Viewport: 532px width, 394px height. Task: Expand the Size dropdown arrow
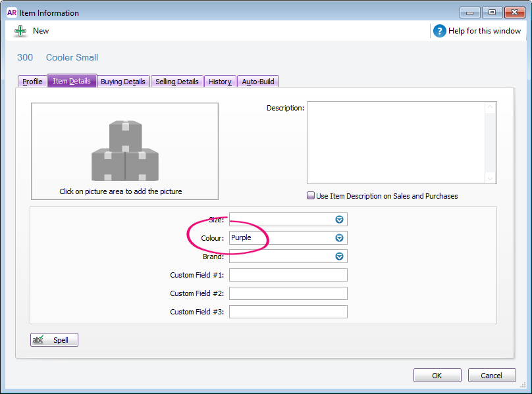(339, 220)
